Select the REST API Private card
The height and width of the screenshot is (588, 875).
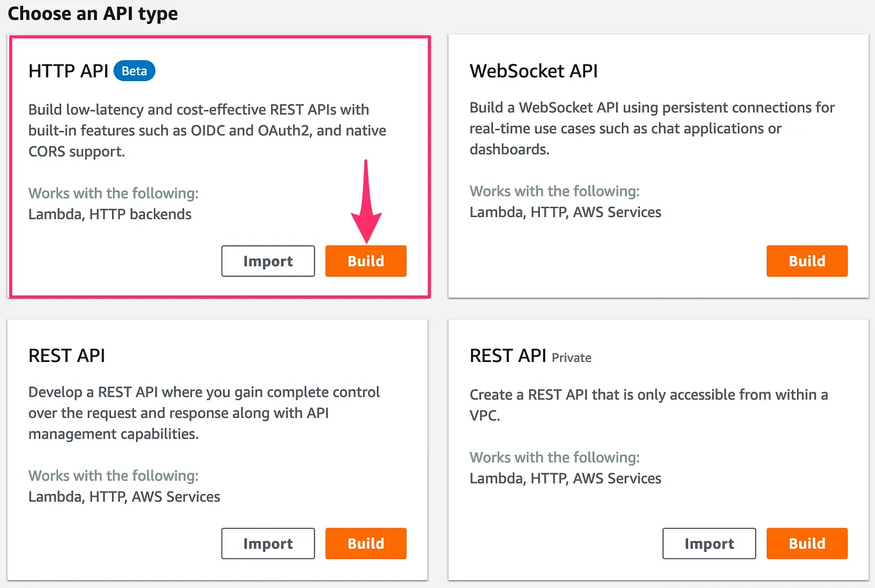coord(658,448)
